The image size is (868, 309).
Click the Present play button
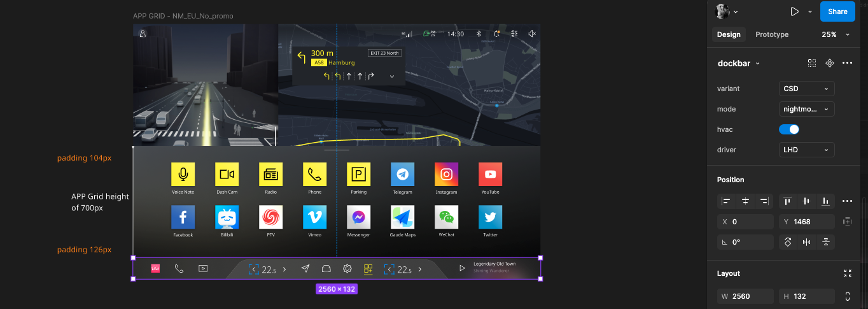[794, 11]
